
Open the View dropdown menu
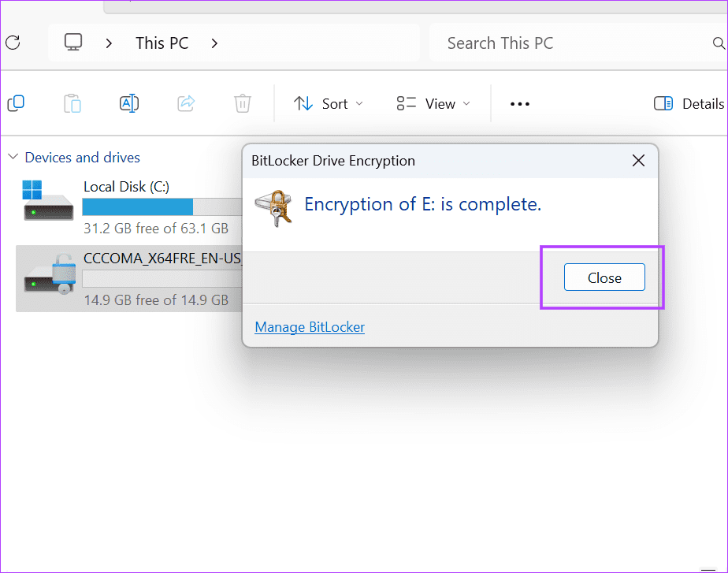click(x=433, y=104)
